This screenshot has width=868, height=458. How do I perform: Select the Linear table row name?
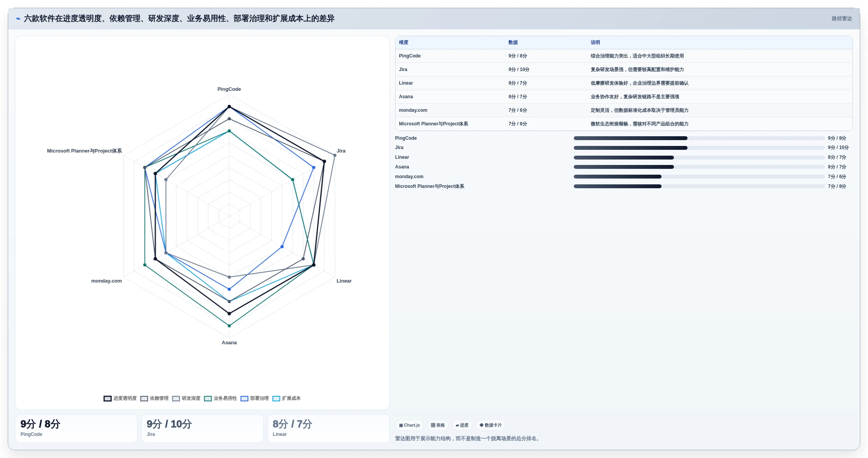(406, 83)
